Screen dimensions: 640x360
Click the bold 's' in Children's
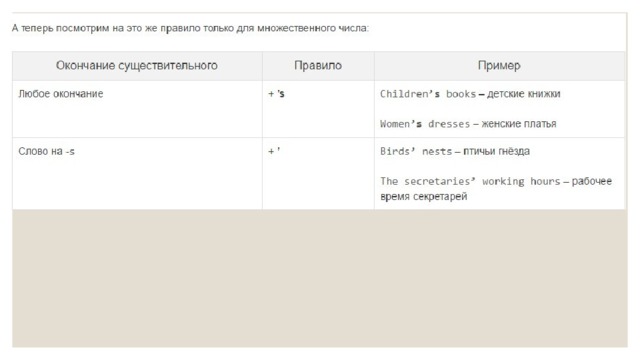pyautogui.click(x=437, y=94)
